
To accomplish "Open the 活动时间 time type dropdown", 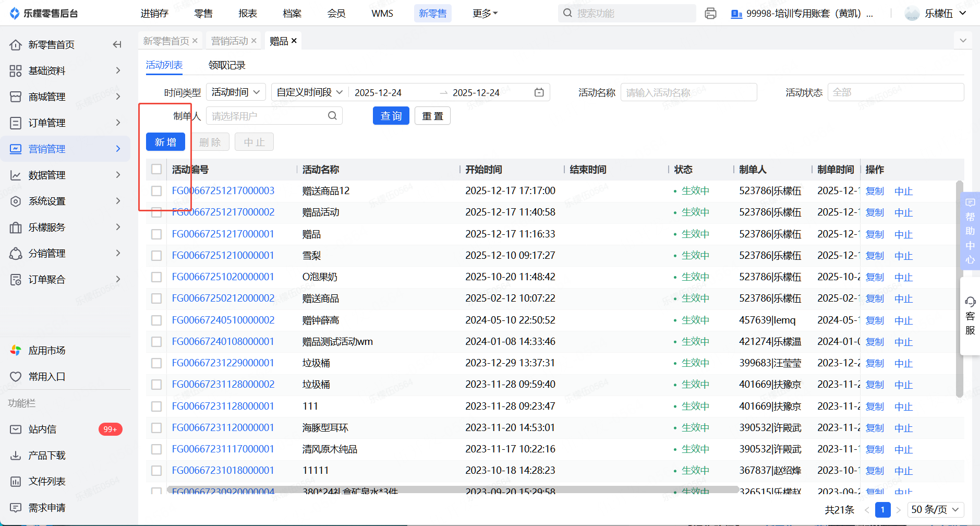I will (x=236, y=92).
